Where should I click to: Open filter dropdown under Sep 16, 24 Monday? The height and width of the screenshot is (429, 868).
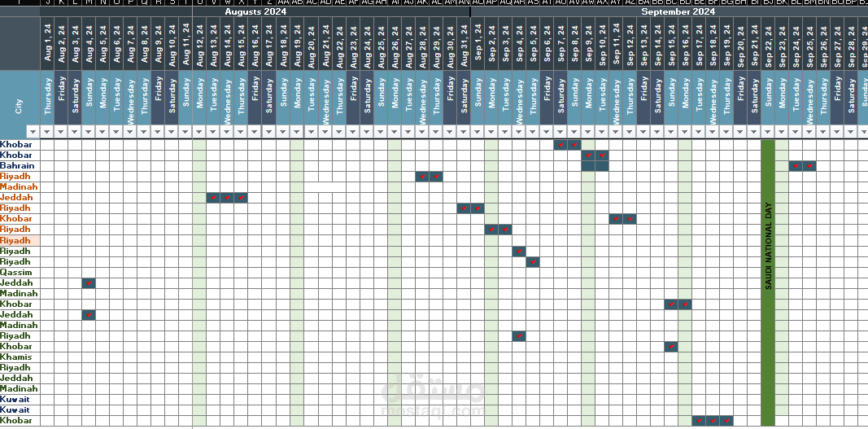coord(686,132)
